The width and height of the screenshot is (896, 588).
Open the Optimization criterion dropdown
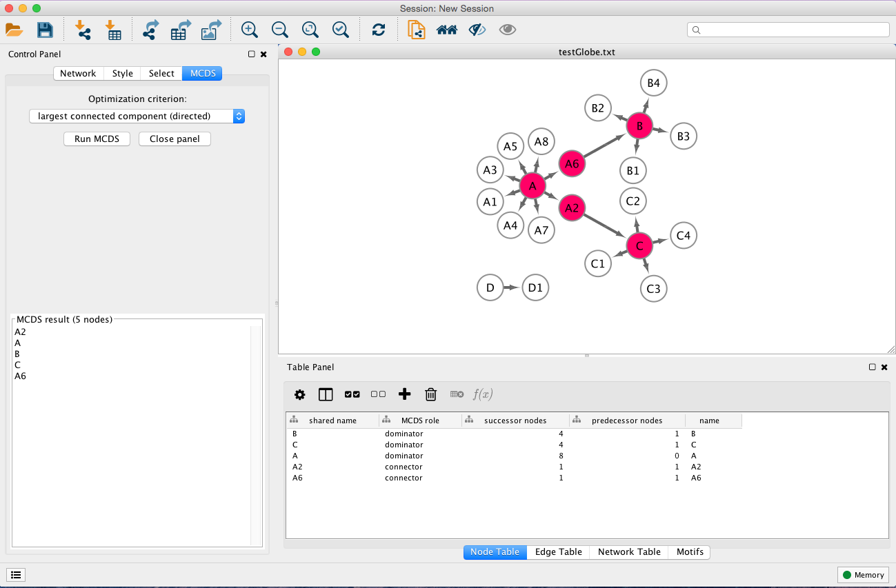click(x=137, y=116)
